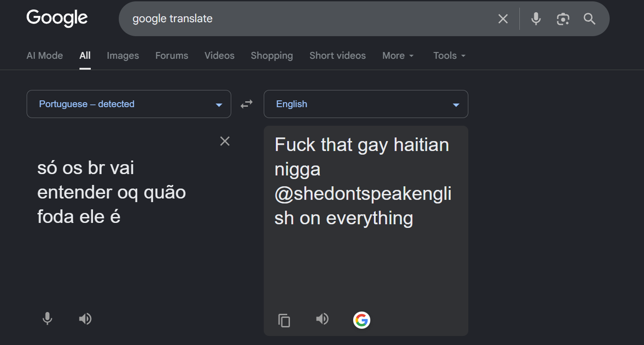Switch to Short videos tab
Image resolution: width=644 pixels, height=345 pixels.
337,56
